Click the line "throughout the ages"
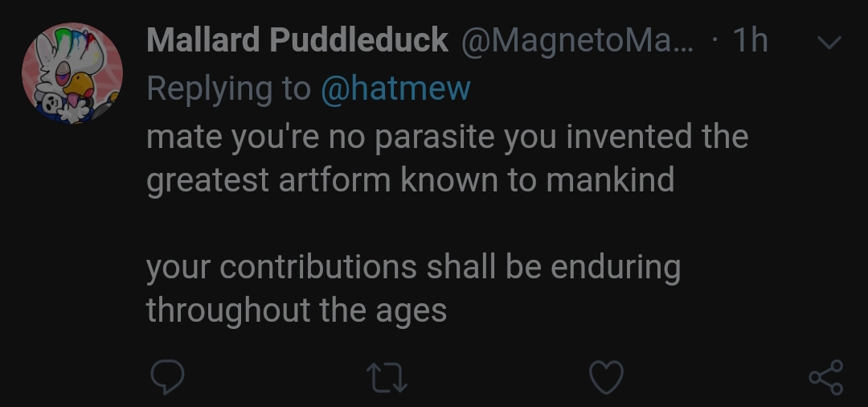Viewport: 868px width, 407px height. 296,310
